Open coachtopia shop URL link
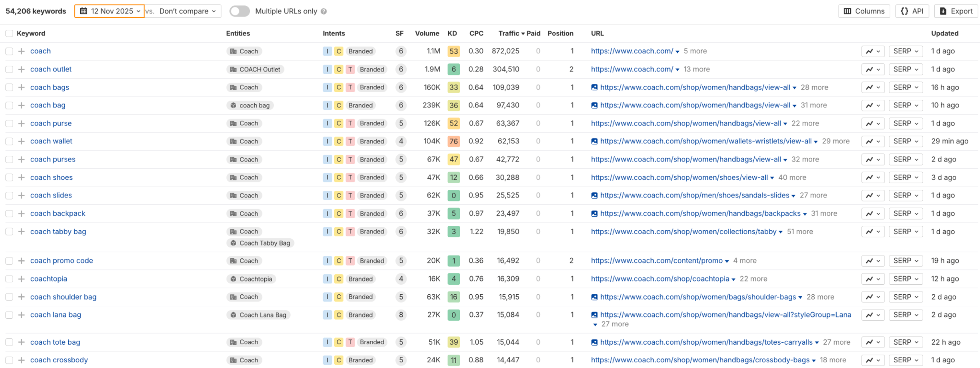This screenshot has height=368, width=980. coord(660,279)
